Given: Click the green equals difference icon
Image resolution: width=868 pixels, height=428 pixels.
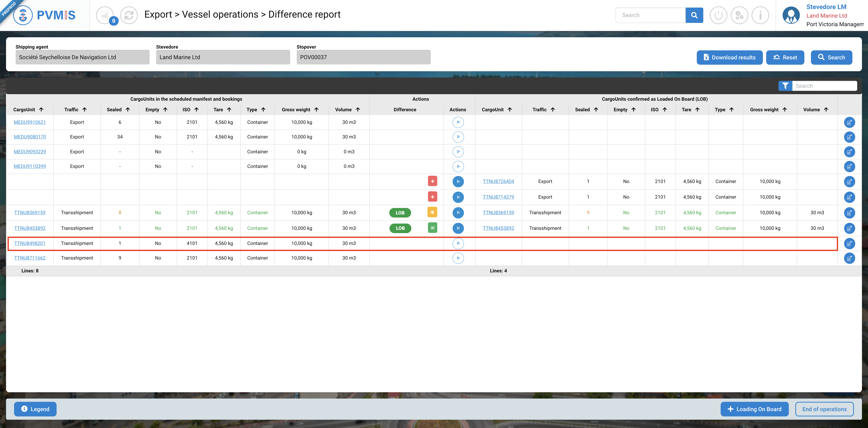Looking at the screenshot, I should 432,228.
